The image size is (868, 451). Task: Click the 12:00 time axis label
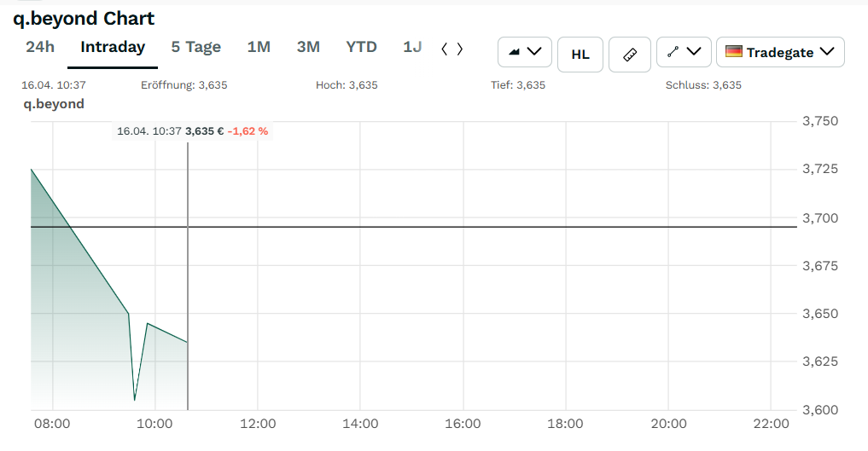click(x=258, y=424)
